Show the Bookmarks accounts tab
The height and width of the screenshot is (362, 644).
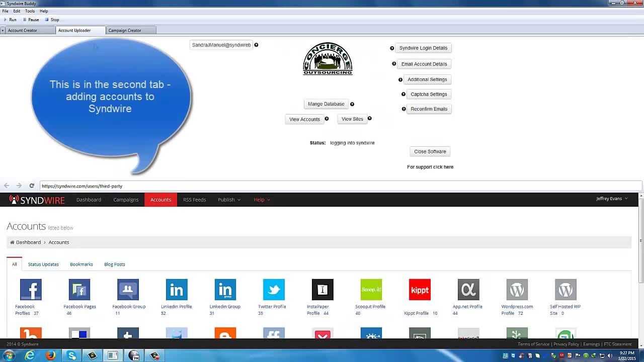82,264
